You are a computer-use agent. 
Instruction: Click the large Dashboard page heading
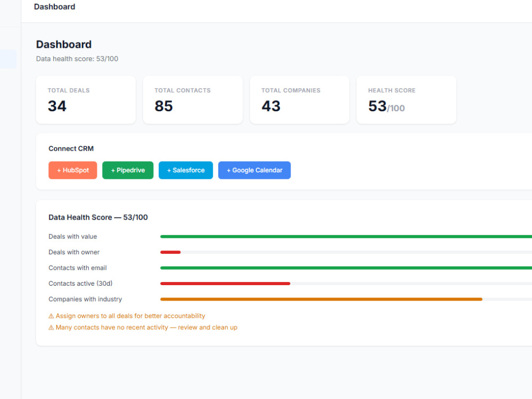64,45
